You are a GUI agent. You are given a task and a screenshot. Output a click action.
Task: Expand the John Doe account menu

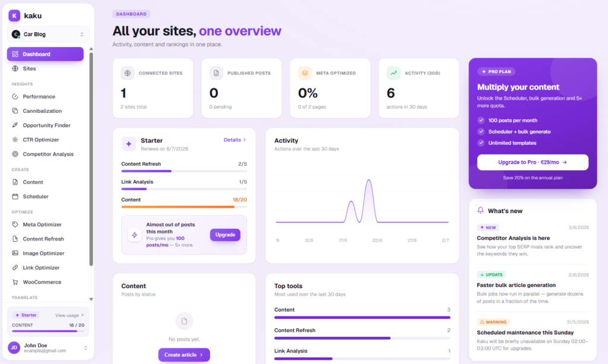(48, 348)
